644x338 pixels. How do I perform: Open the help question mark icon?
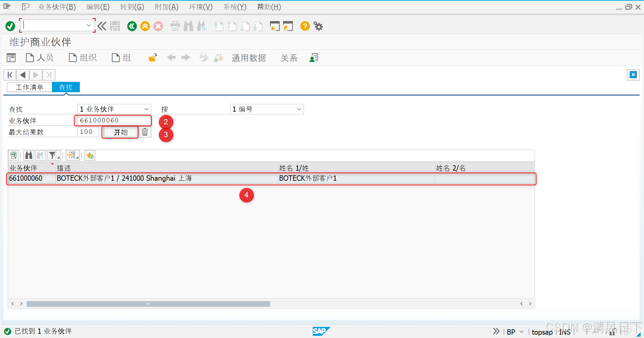(305, 26)
